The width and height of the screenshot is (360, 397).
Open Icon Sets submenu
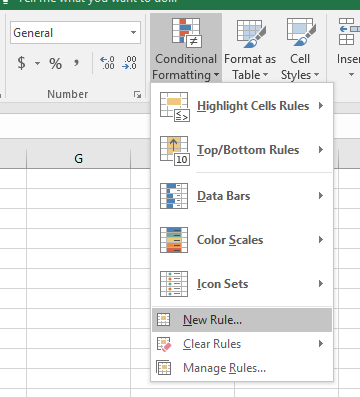242,284
